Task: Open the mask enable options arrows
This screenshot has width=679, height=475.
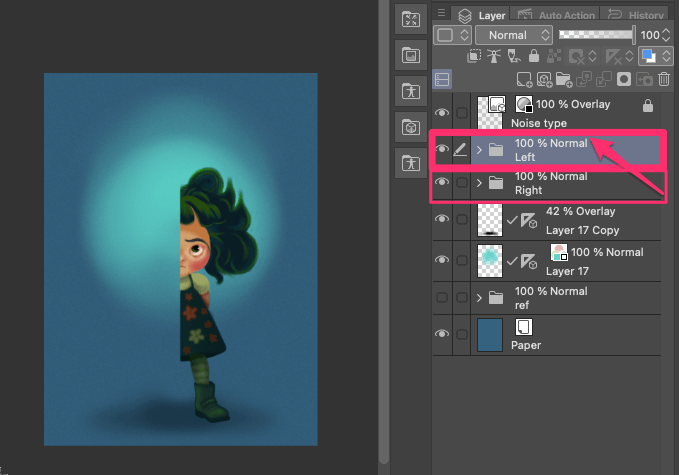Action: [592, 56]
